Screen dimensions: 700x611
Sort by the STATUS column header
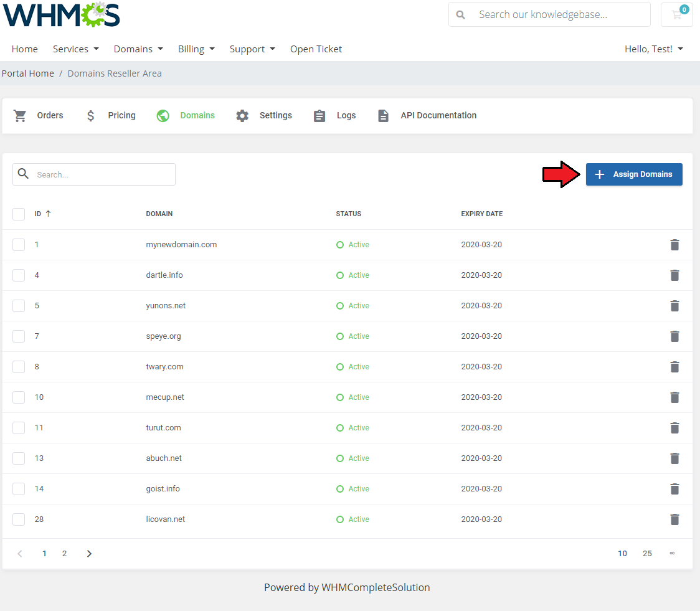348,214
